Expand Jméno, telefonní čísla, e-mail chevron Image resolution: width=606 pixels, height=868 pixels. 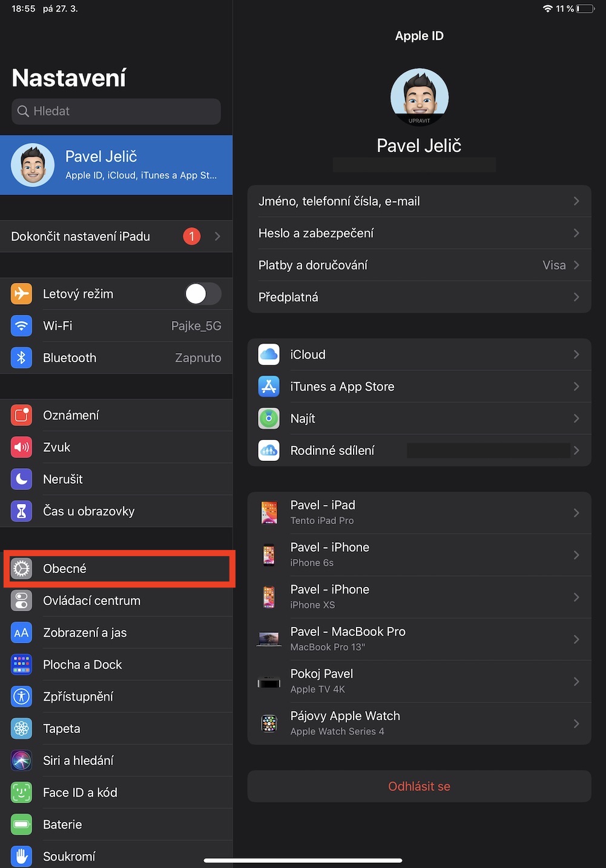click(576, 201)
